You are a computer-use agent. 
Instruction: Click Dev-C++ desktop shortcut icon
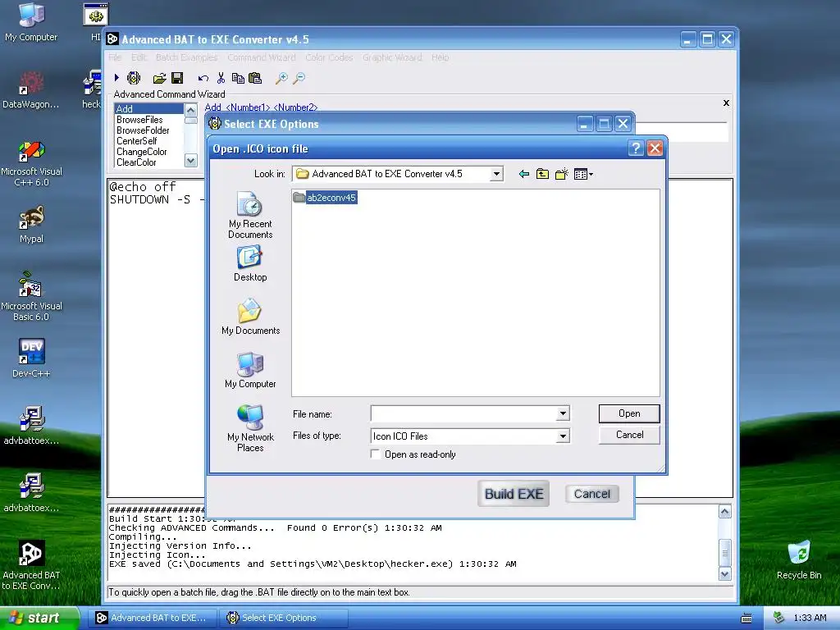pos(31,358)
